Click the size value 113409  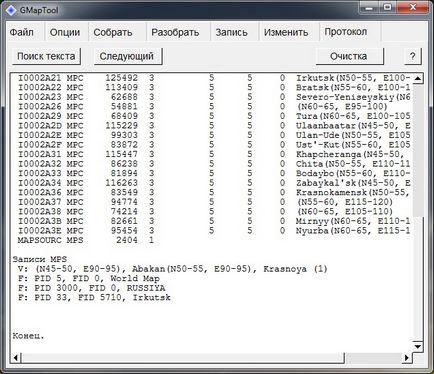[x=121, y=88]
